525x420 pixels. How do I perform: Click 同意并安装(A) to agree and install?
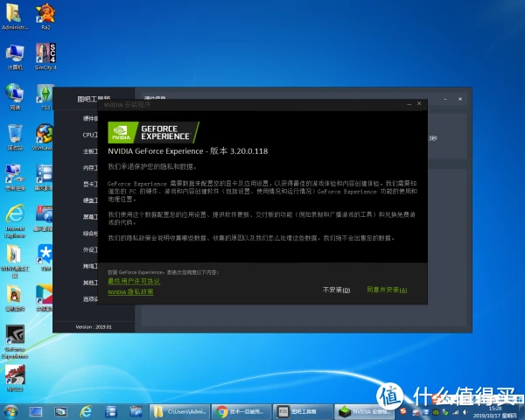click(387, 290)
